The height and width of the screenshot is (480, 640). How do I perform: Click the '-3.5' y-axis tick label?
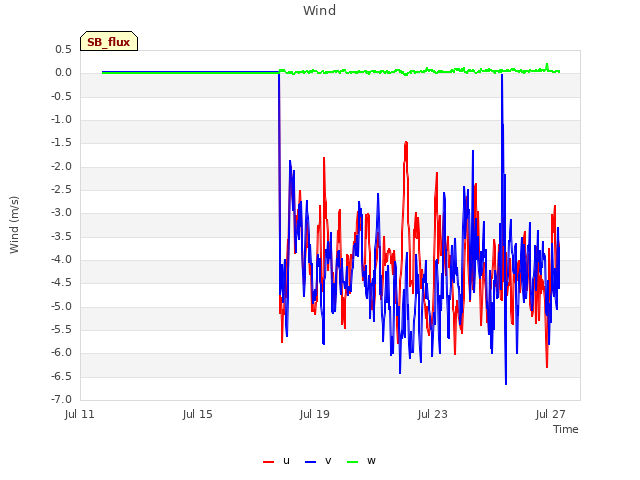coord(61,236)
